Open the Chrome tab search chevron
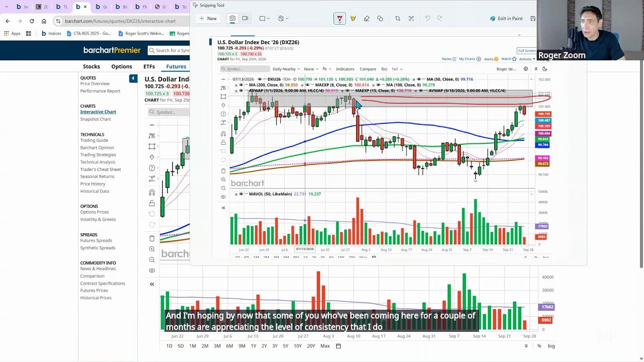 coord(7,7)
